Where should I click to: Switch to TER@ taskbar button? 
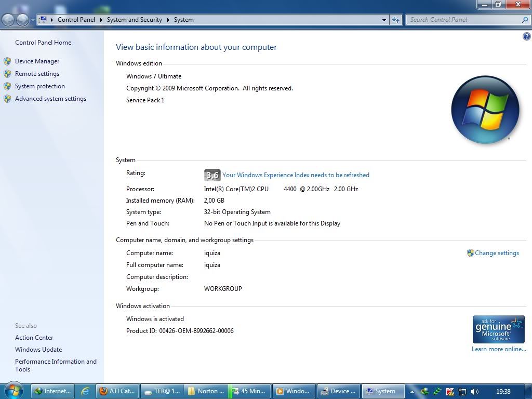click(162, 391)
